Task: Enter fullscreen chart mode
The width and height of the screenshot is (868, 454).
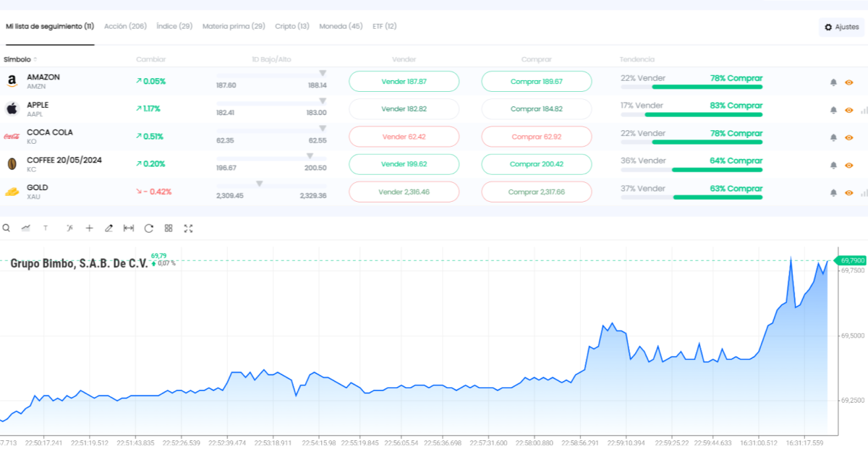Action: click(188, 228)
